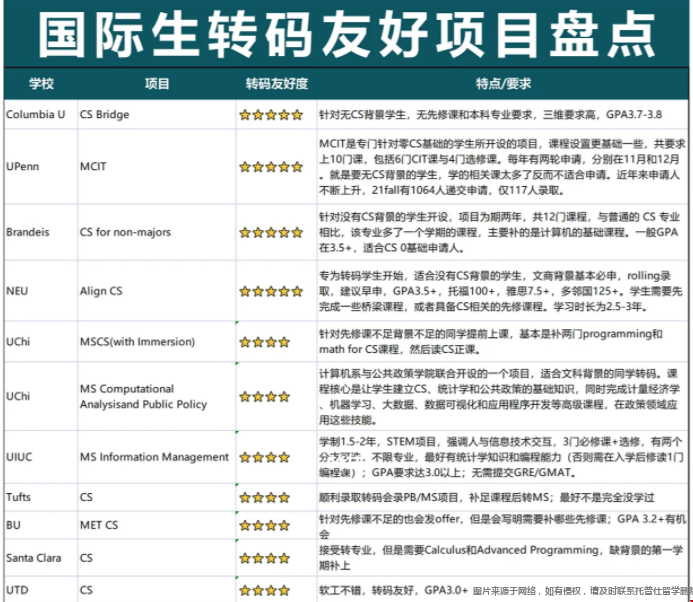Click the 学校 column header
The image size is (693, 602).
click(42, 83)
